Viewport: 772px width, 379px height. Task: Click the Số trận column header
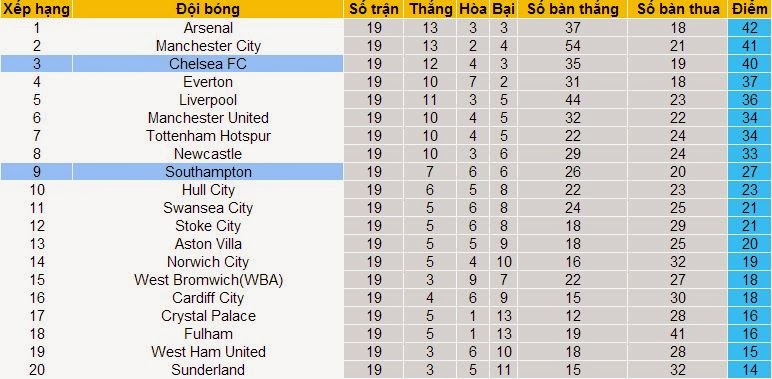point(374,9)
